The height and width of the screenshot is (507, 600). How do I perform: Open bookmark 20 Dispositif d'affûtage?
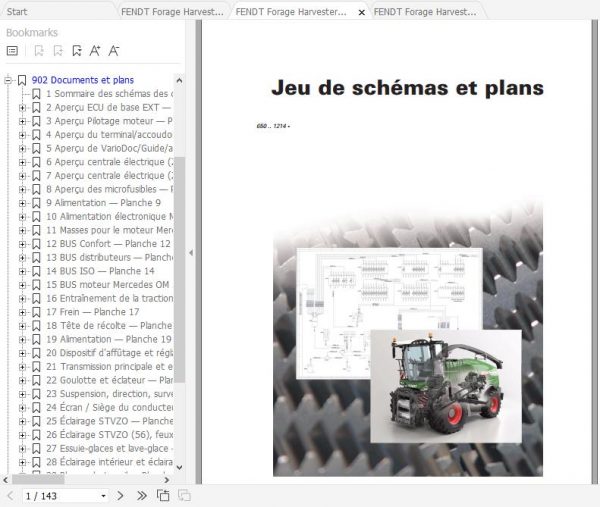pos(109,353)
